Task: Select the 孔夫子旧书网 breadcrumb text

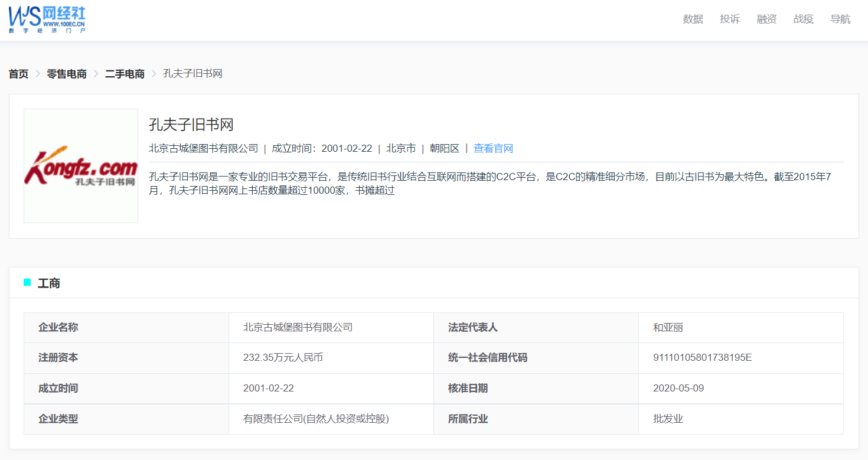Action: [x=192, y=74]
